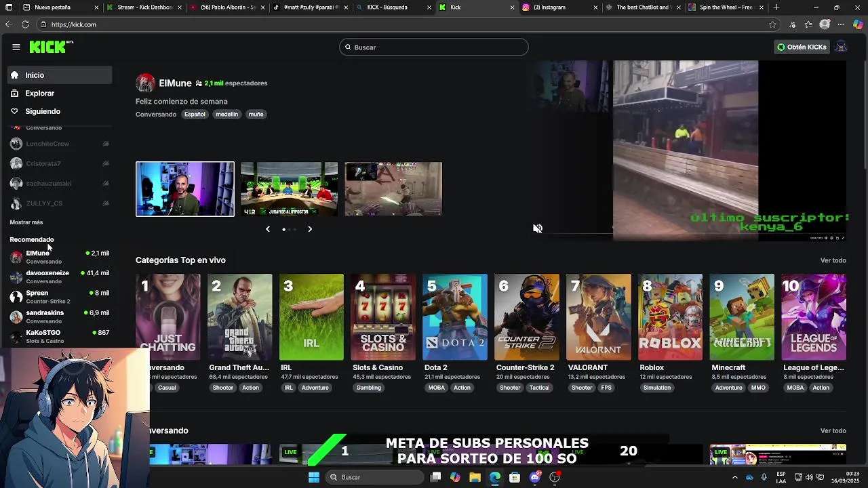Screen dimensions: 868x488
Task: Open Dota 2 category card
Action: [455, 317]
